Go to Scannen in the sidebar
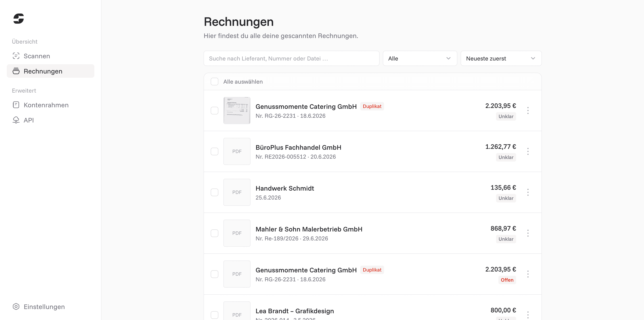Image resolution: width=644 pixels, height=320 pixels. (51, 56)
